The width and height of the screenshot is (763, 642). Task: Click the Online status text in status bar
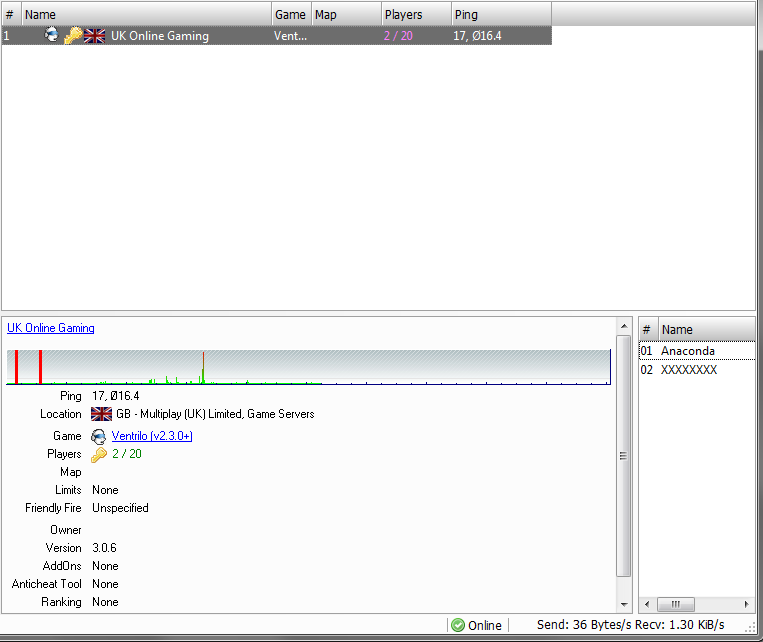(485, 625)
